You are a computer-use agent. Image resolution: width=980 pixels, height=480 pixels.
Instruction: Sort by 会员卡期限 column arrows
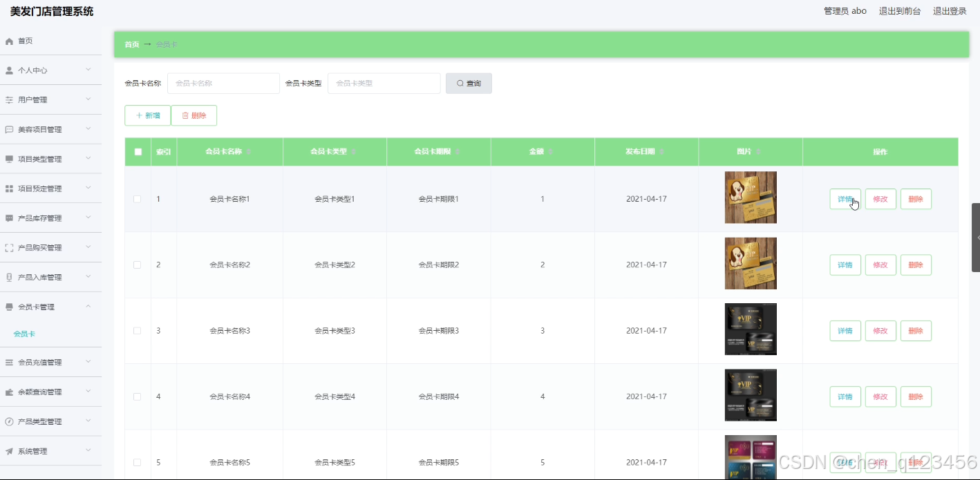click(458, 152)
